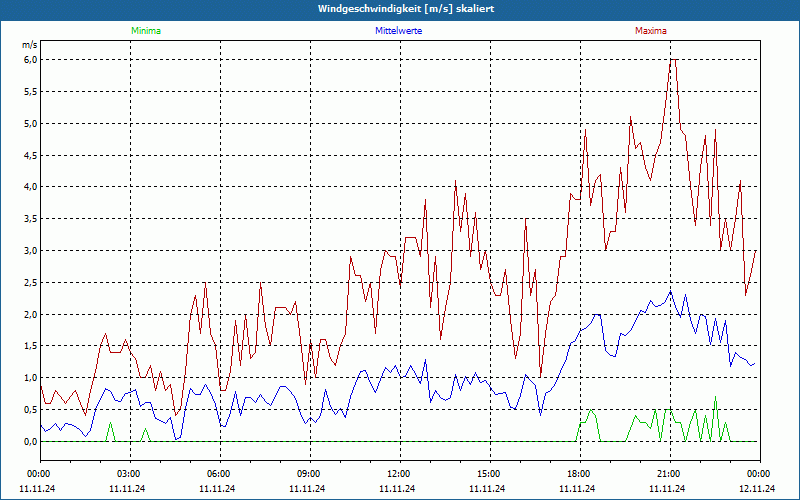
Task: Click the '03:00' time axis label
Action: [x=130, y=474]
